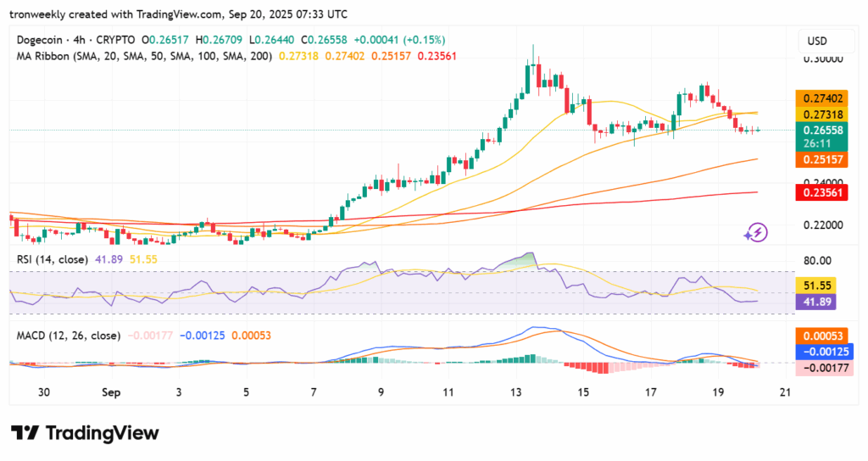Screen dimensions: 868x461
Task: Click date 3 on the time axis
Action: pyautogui.click(x=178, y=392)
